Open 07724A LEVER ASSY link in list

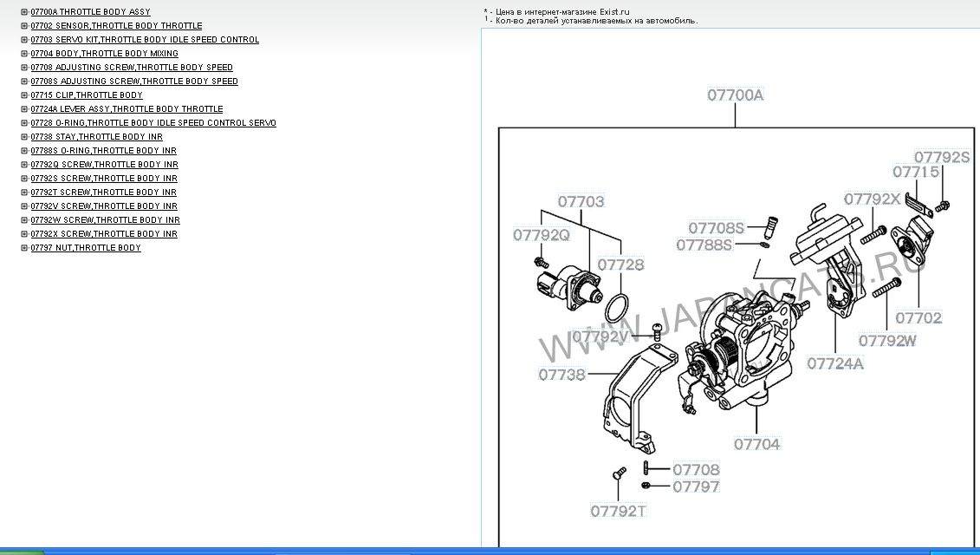127,109
